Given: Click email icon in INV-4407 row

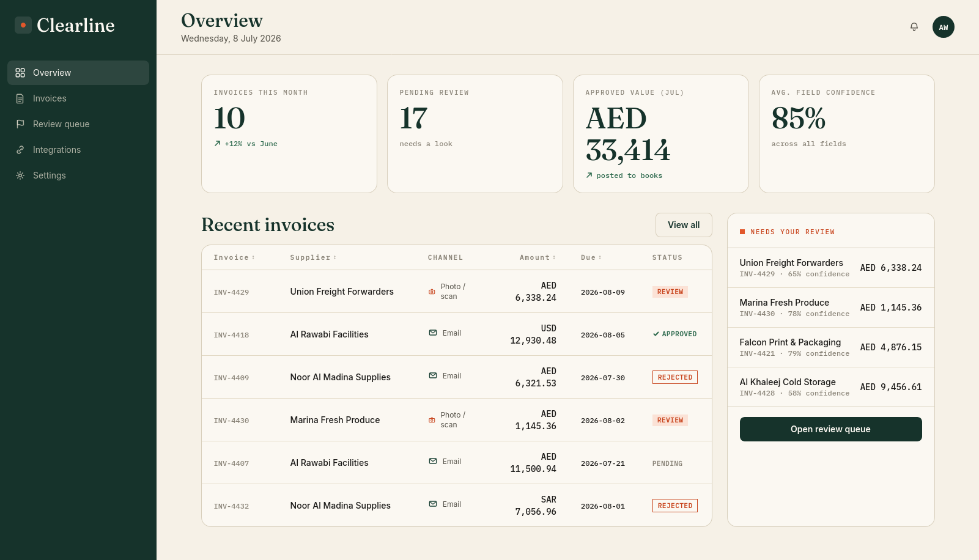Looking at the screenshot, I should (433, 462).
